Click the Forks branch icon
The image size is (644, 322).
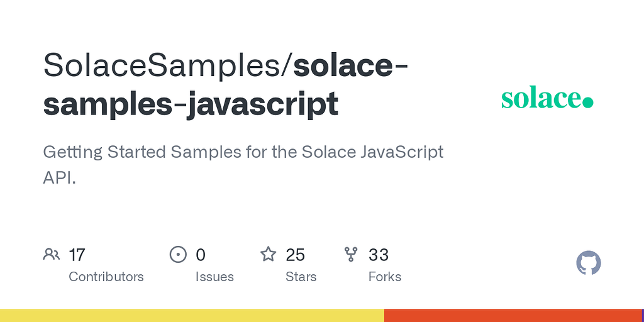[x=351, y=255]
